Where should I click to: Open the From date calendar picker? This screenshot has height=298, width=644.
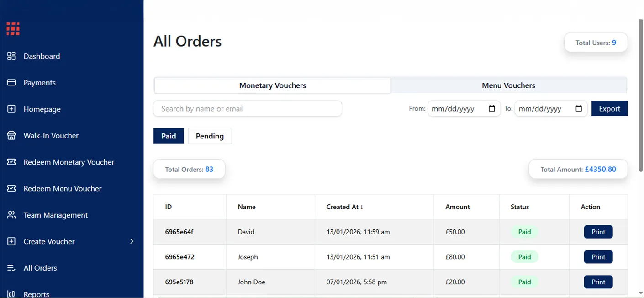coord(492,109)
